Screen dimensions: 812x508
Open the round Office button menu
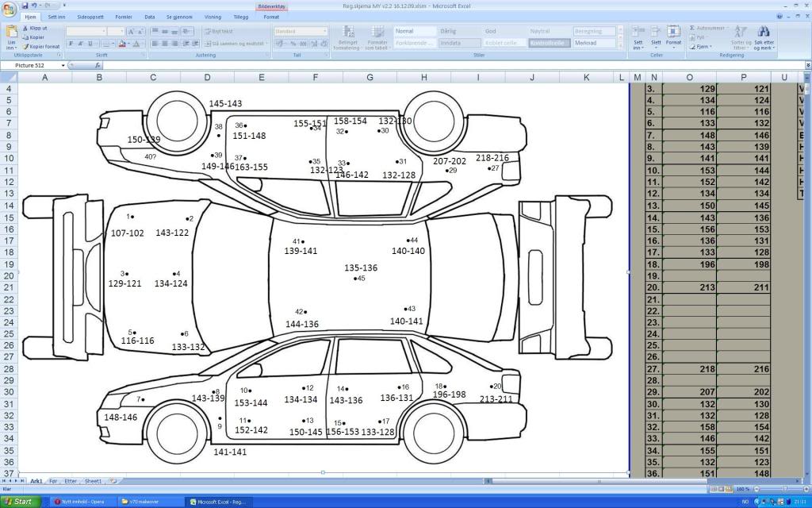point(10,10)
